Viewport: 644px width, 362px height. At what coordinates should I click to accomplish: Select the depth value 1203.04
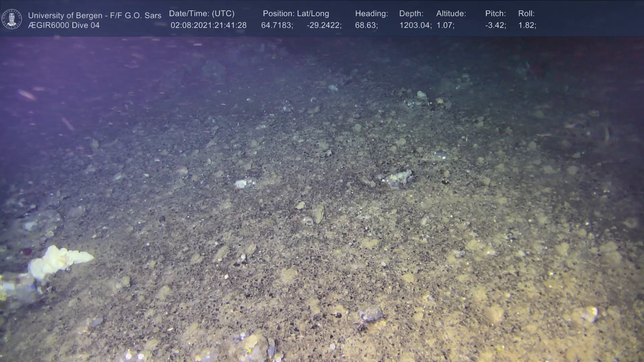(x=415, y=25)
